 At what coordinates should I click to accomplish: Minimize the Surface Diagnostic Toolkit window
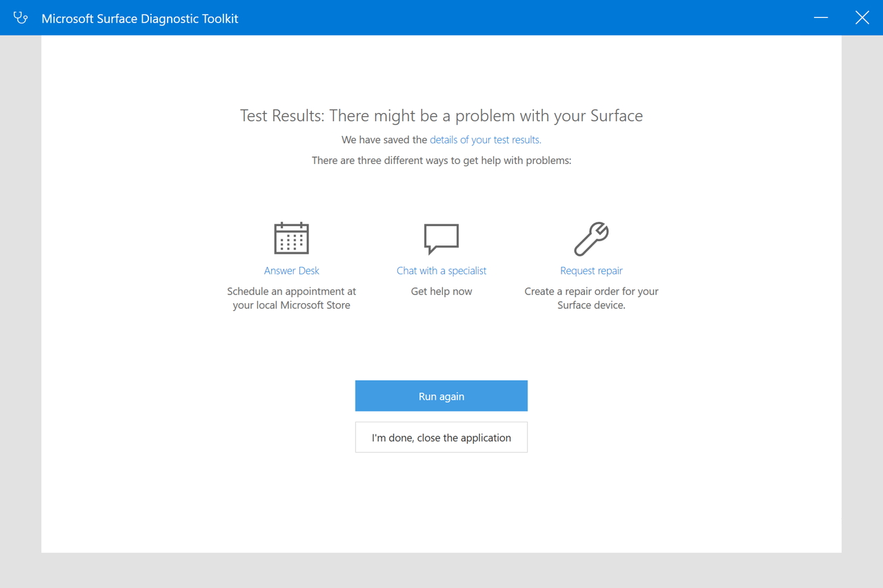point(821,18)
